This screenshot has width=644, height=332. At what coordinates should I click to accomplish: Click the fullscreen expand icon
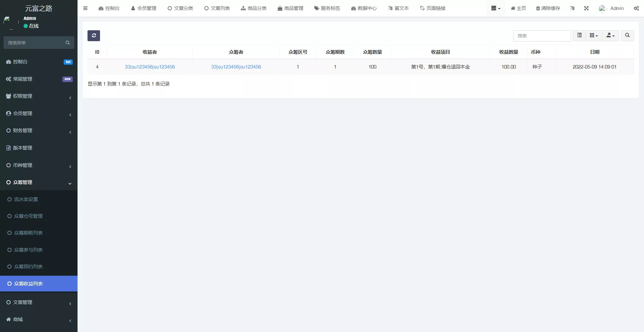[586, 8]
